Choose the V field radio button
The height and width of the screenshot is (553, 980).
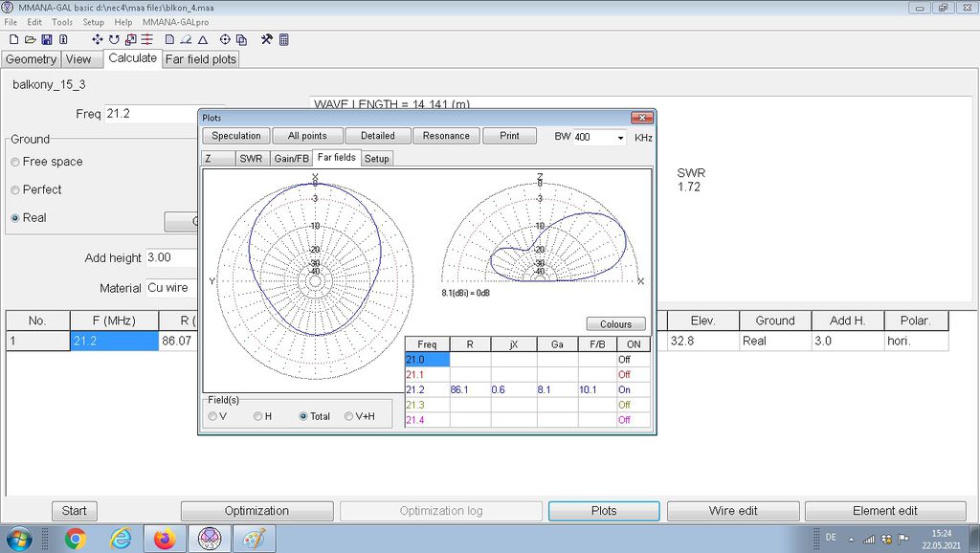pyautogui.click(x=212, y=416)
